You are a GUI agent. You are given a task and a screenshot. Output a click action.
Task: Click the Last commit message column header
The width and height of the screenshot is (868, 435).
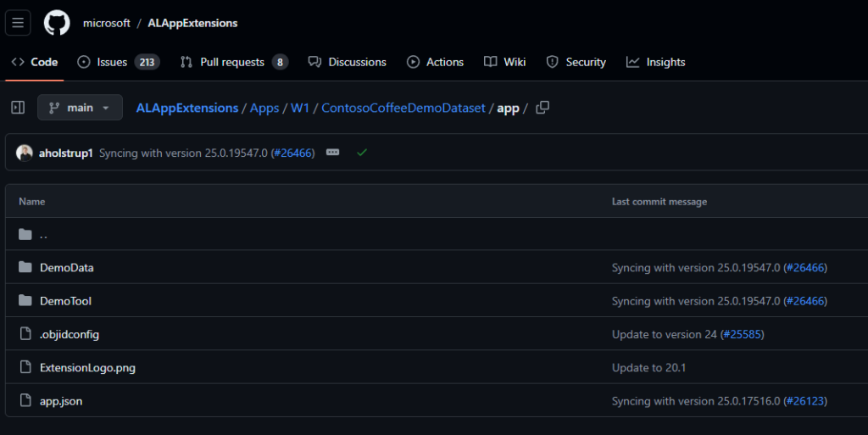coord(659,202)
